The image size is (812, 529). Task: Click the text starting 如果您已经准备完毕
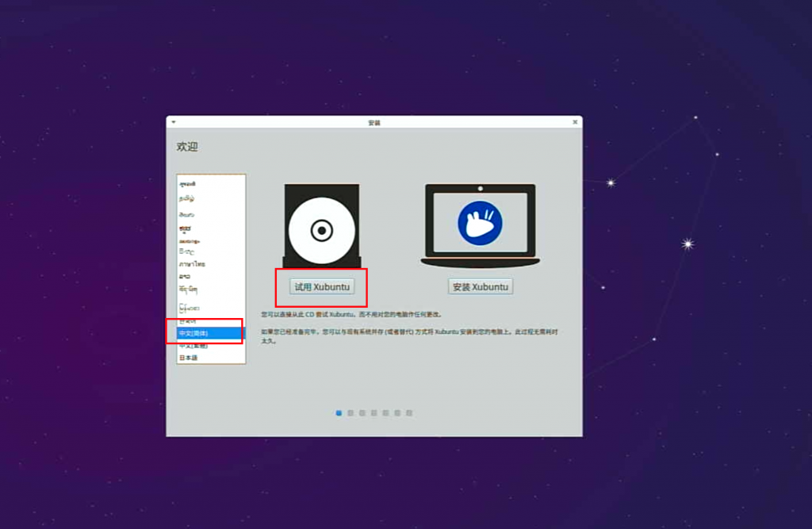coord(409,336)
